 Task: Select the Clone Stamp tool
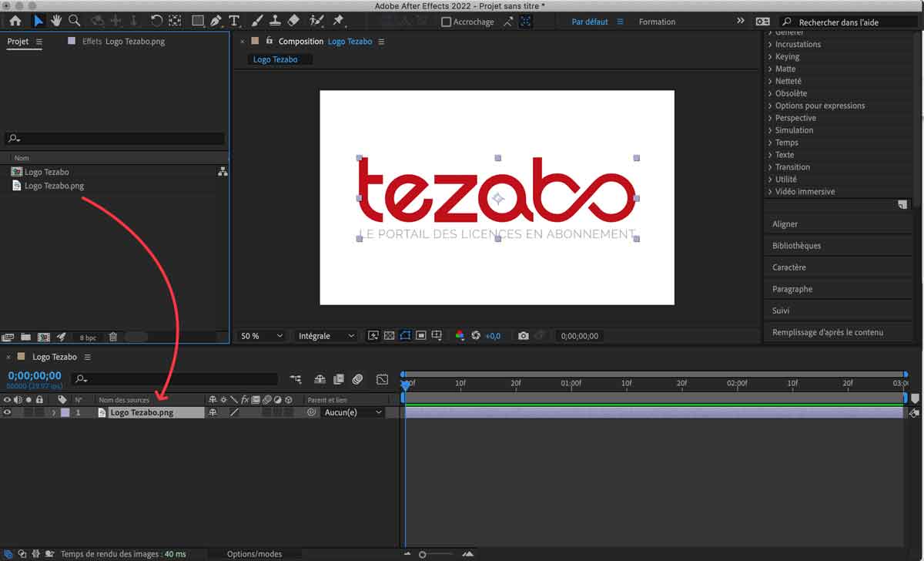(x=275, y=21)
